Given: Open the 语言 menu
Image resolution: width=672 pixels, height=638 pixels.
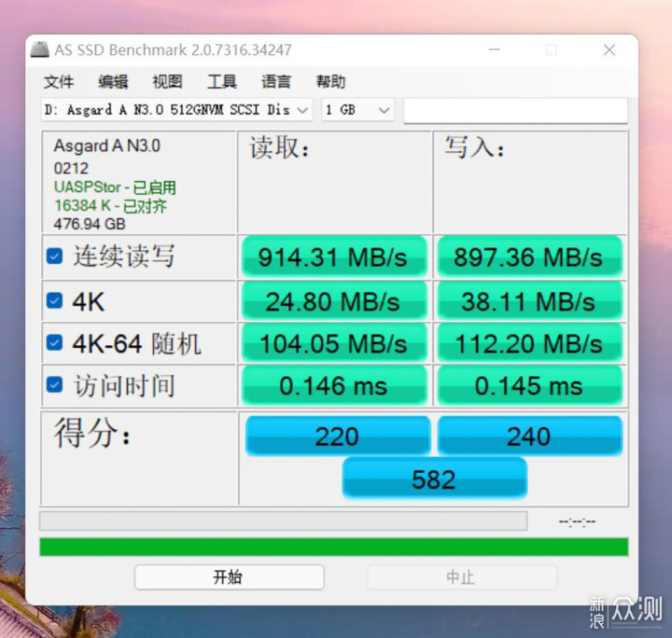Looking at the screenshot, I should click(x=276, y=81).
